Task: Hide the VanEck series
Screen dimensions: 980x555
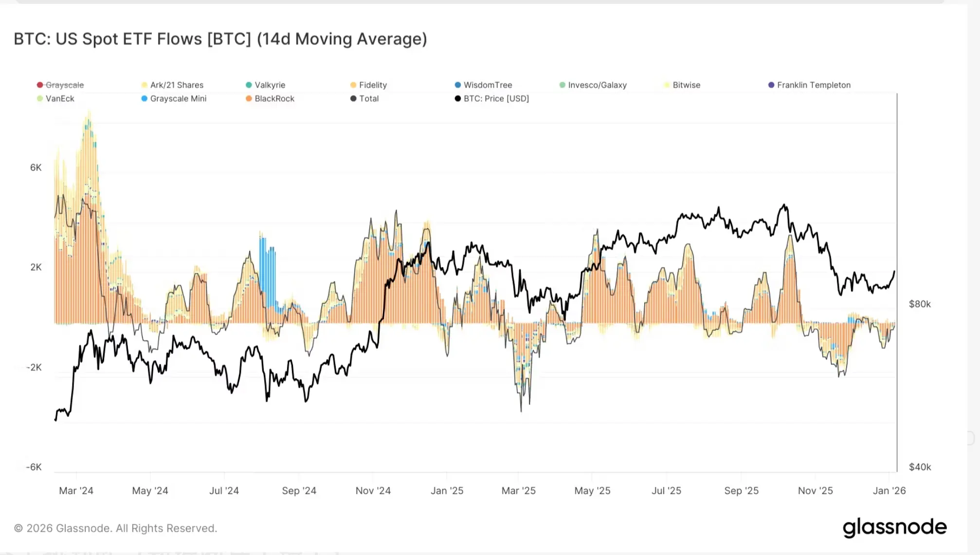Action: tap(55, 98)
